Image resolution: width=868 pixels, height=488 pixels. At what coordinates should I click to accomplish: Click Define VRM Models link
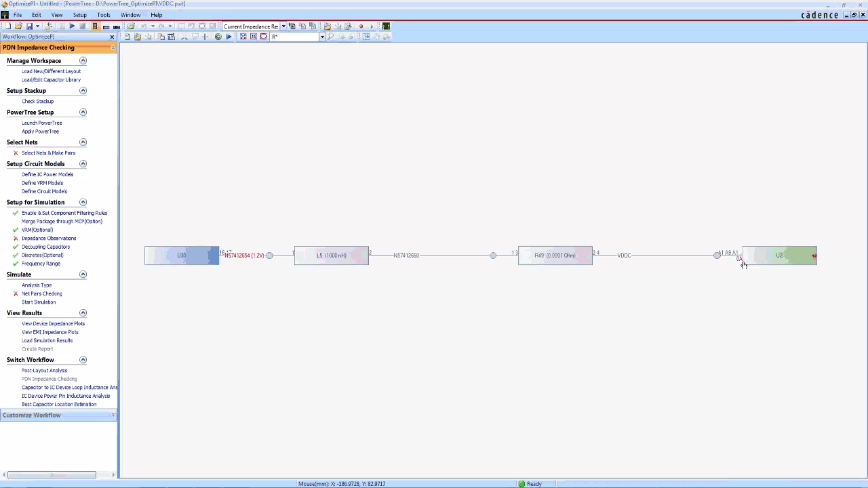42,183
